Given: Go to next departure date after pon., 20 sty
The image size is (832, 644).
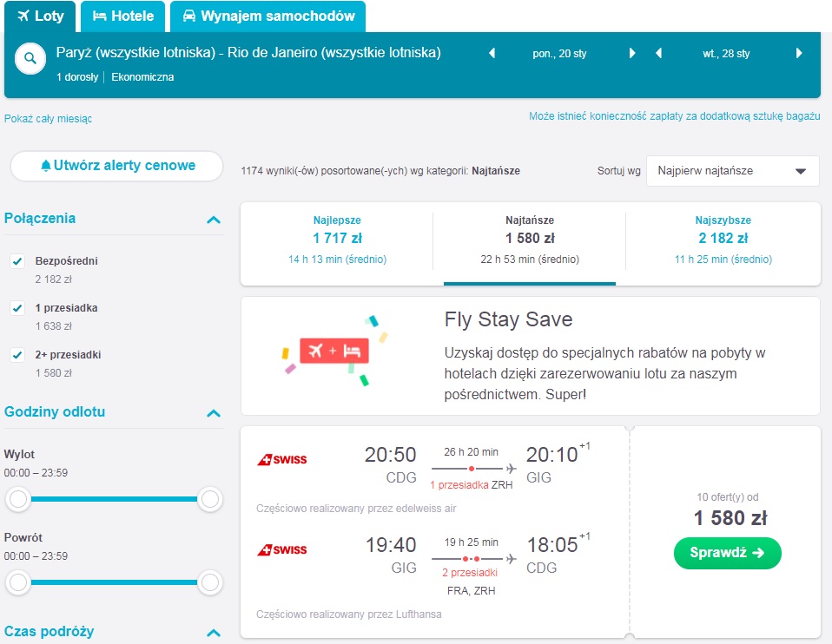Looking at the screenshot, I should pyautogui.click(x=632, y=53).
